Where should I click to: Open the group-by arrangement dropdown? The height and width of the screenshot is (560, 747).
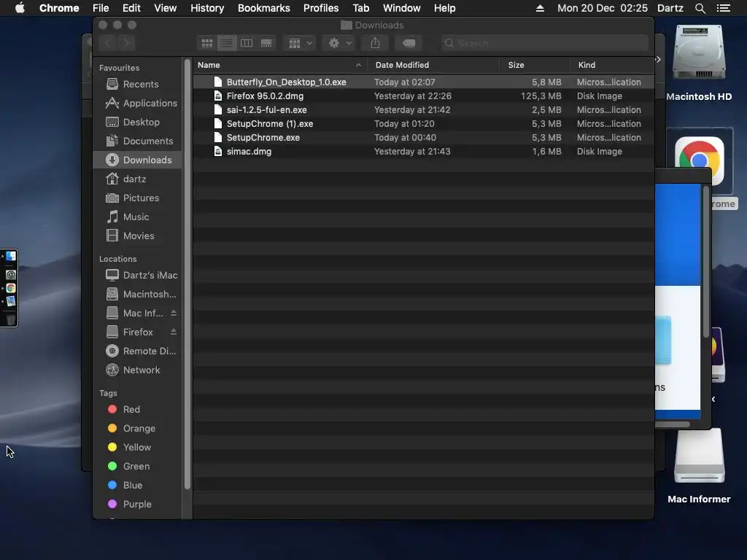pyautogui.click(x=300, y=43)
